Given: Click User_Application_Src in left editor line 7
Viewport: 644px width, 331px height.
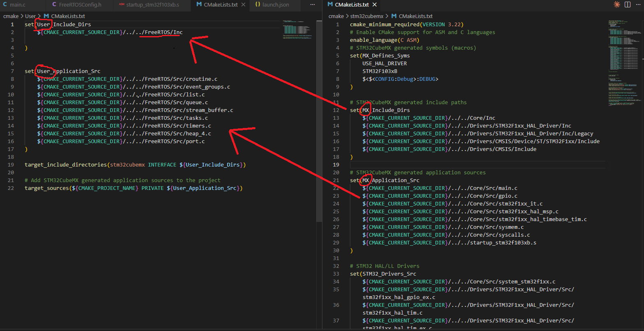Looking at the screenshot, I should tap(69, 71).
